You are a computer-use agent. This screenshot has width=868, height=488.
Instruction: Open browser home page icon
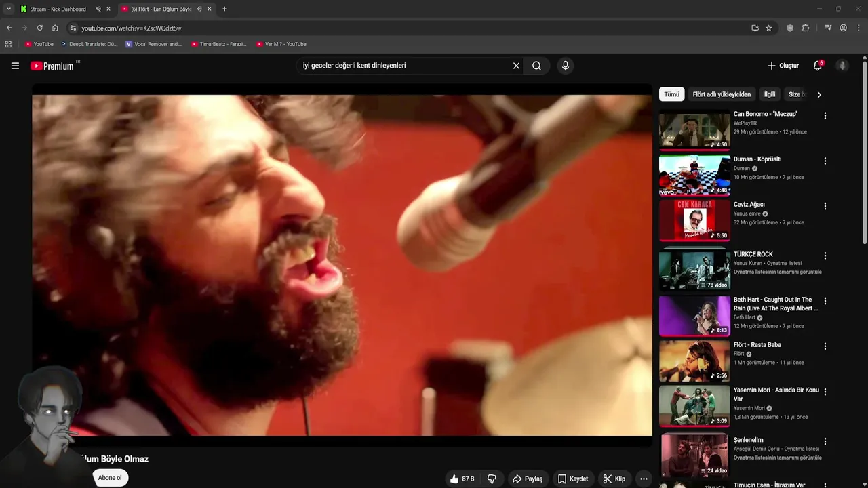click(x=55, y=28)
